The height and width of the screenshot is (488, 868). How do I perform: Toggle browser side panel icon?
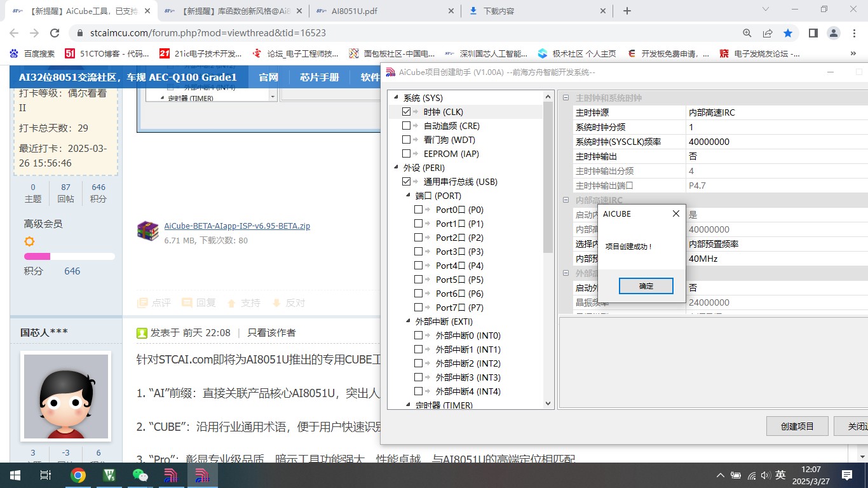[x=813, y=33]
